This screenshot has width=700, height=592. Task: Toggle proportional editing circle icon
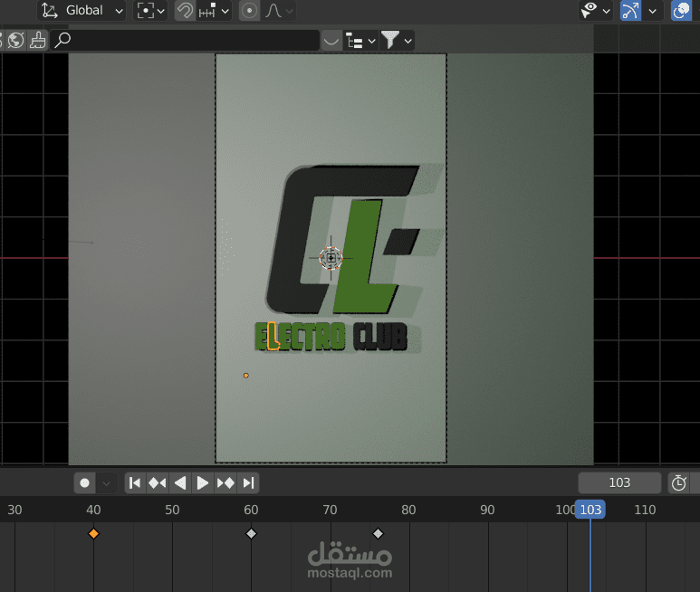pyautogui.click(x=249, y=10)
